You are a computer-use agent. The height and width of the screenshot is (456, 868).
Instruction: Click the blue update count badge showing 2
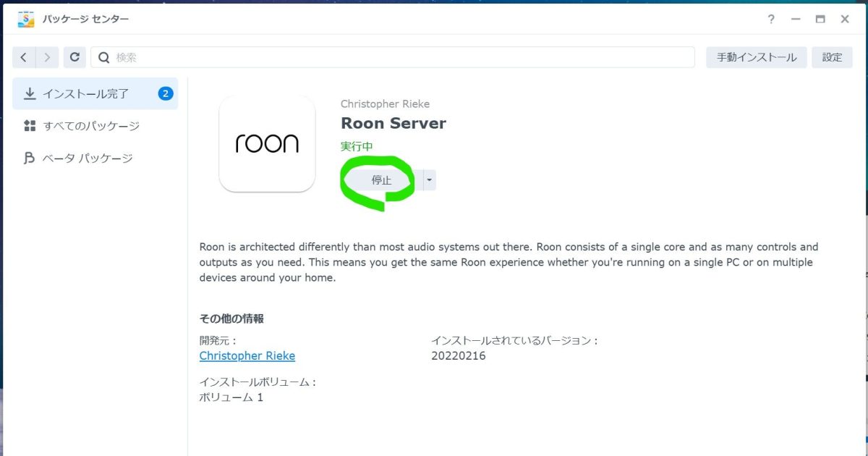pos(166,93)
